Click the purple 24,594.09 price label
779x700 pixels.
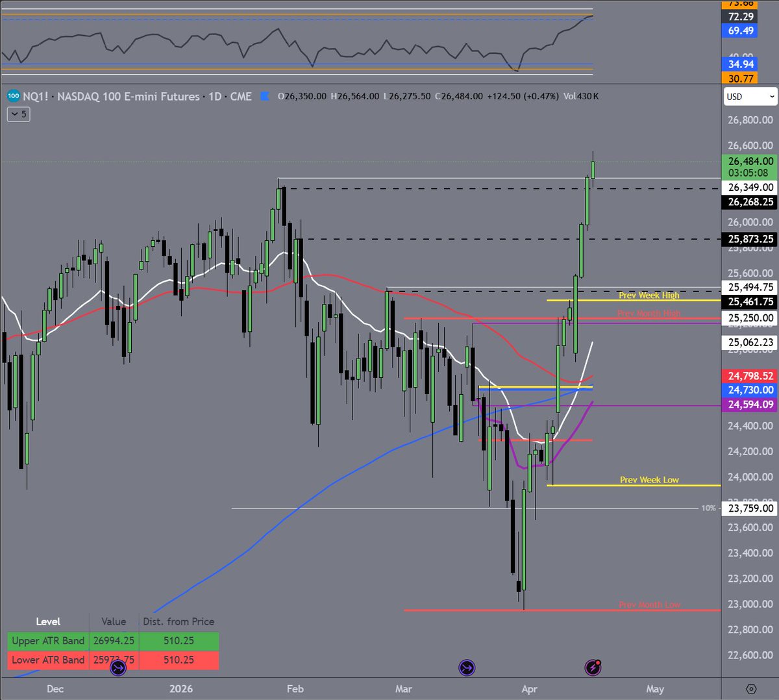coord(750,405)
